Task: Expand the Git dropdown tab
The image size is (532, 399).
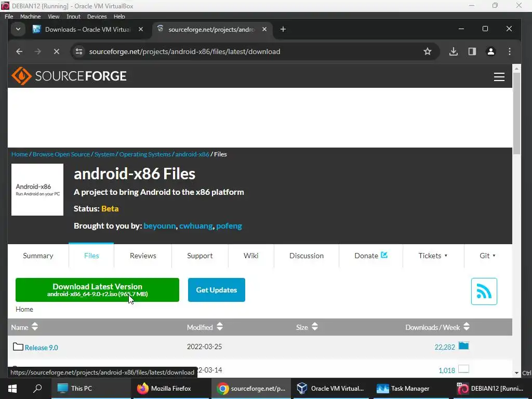Action: coord(487,256)
